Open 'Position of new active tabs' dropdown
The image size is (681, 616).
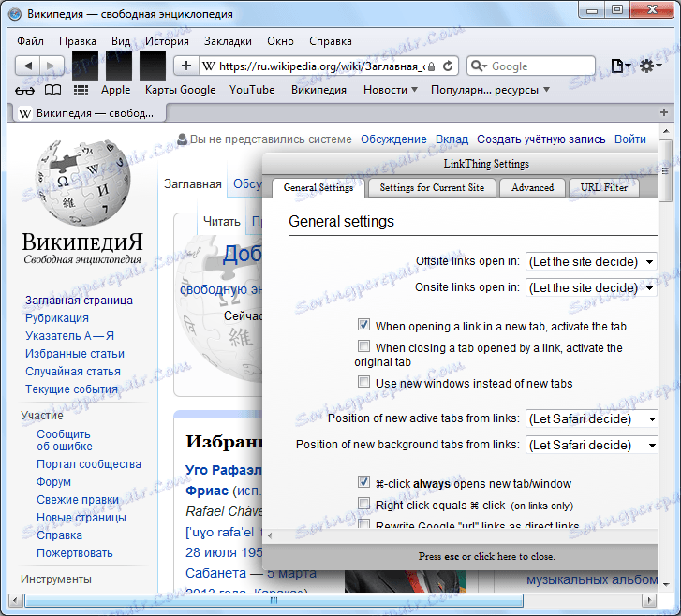591,418
